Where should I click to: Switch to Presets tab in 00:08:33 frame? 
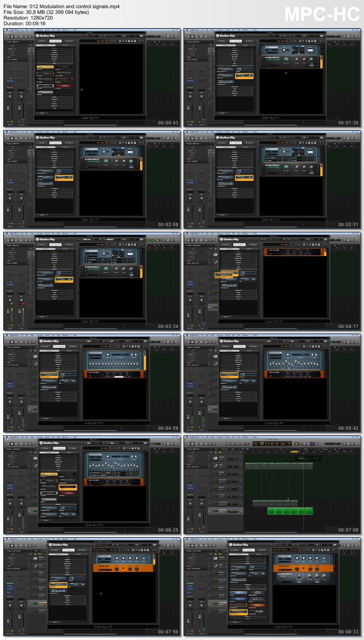click(235, 550)
